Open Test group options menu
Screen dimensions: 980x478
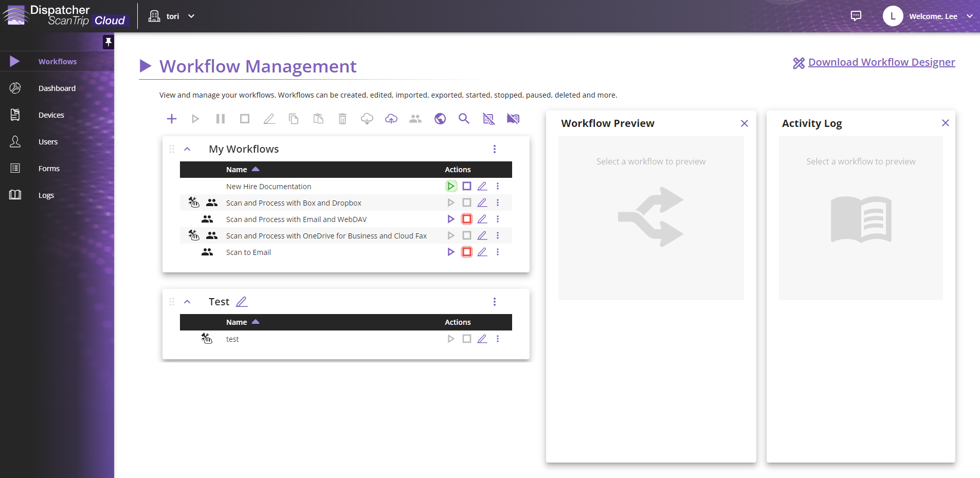point(495,302)
